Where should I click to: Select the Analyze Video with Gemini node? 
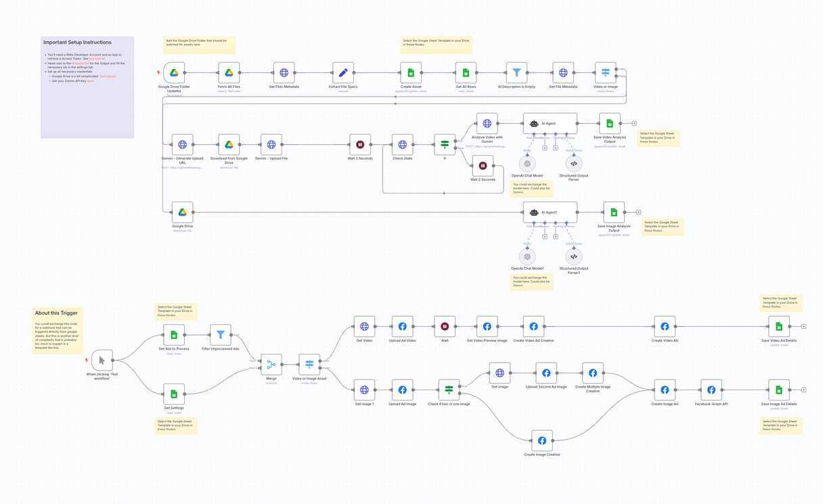tap(488, 123)
